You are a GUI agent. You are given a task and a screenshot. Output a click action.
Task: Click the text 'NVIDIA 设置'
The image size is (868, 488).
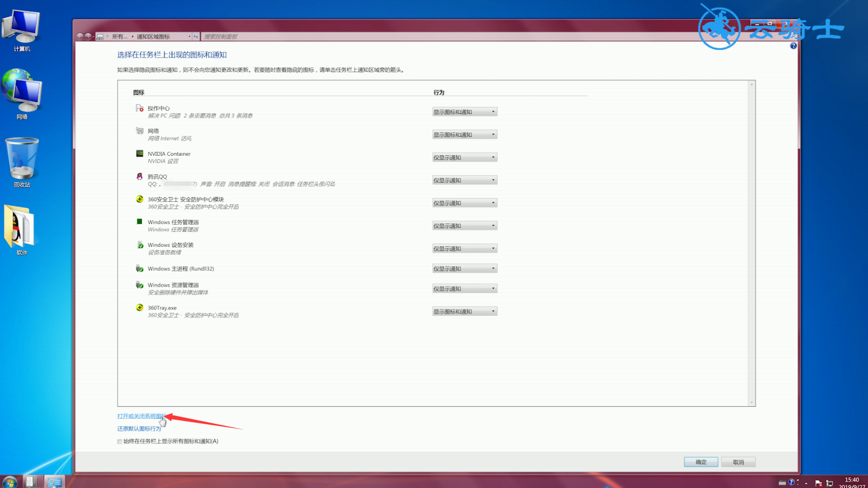(x=163, y=161)
